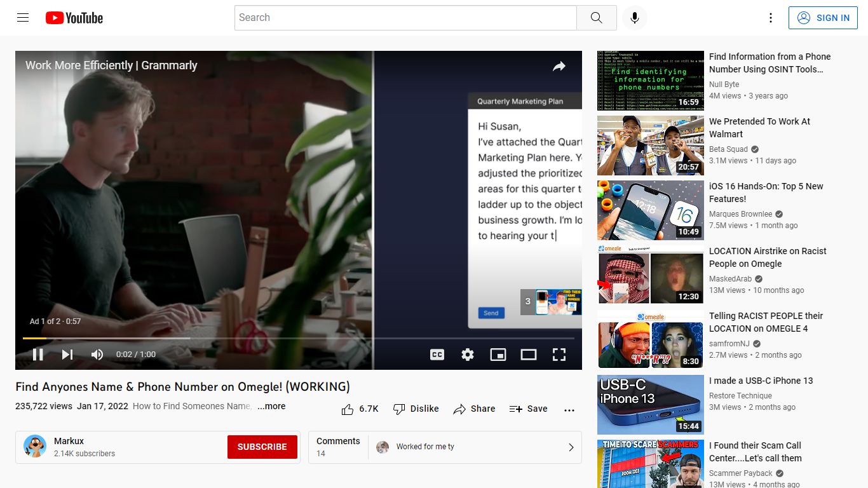The height and width of the screenshot is (488, 868).
Task: Open 'I Found their Scam Call Center' thumbnail
Action: click(x=651, y=464)
